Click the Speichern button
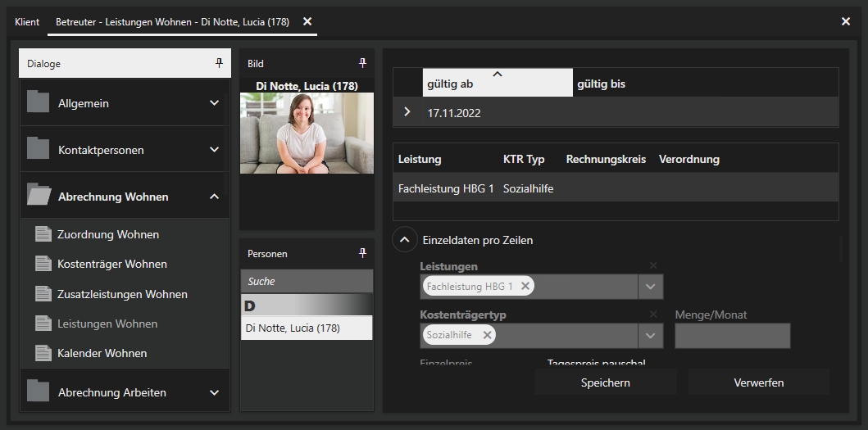 (605, 382)
